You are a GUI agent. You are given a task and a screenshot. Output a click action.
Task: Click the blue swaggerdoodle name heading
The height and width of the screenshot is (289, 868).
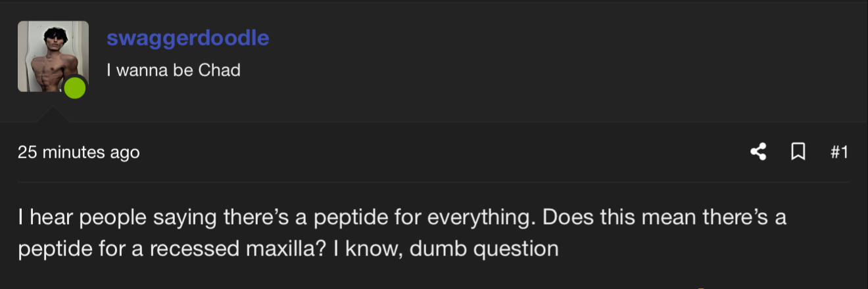tap(188, 38)
